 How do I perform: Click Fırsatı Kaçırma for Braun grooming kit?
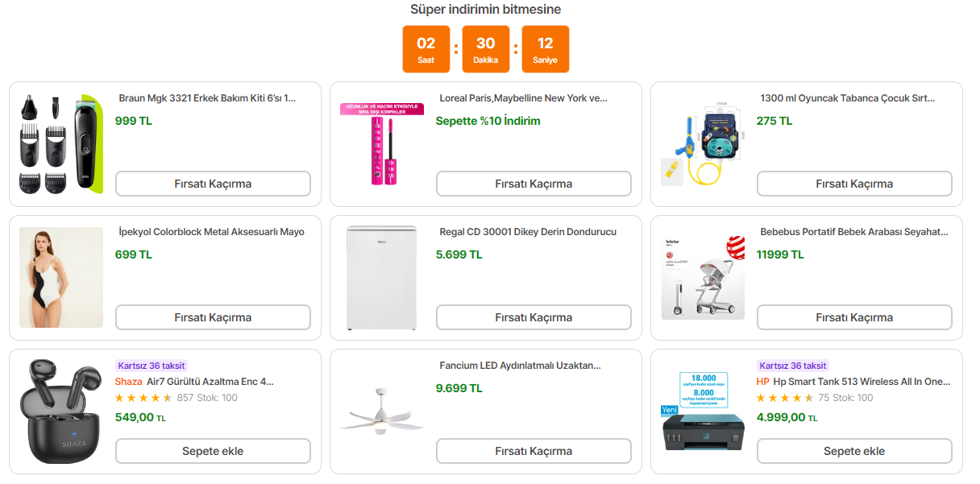[x=213, y=184]
